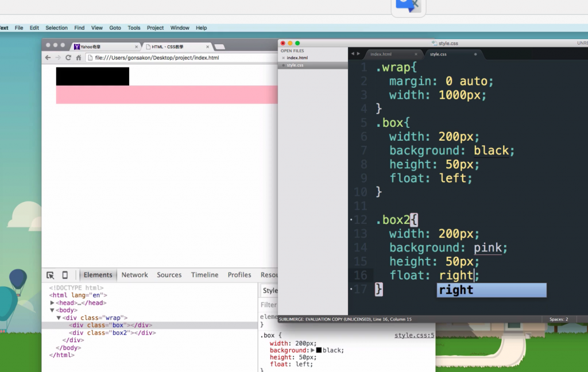Open the Selection menu
588x372 pixels.
[57, 28]
